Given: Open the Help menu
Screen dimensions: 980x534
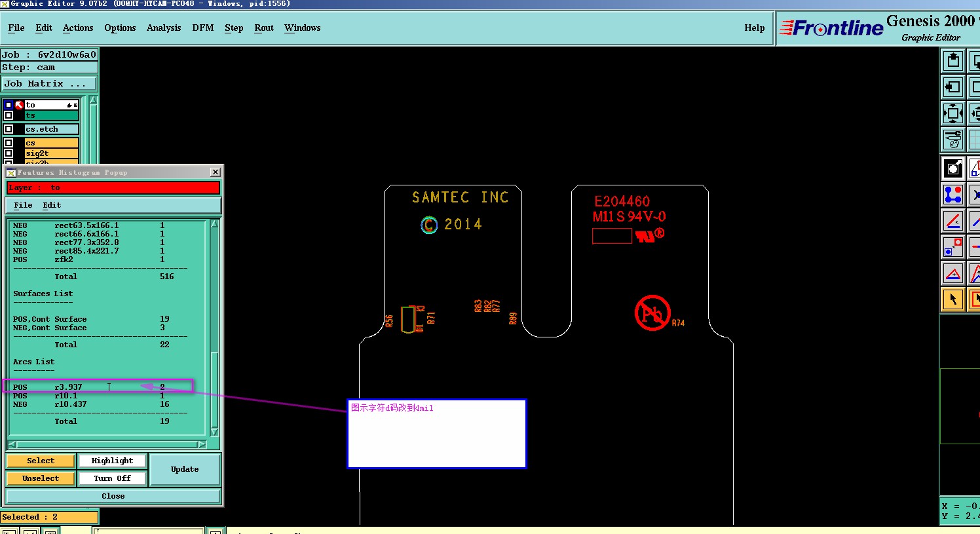Looking at the screenshot, I should click(755, 28).
